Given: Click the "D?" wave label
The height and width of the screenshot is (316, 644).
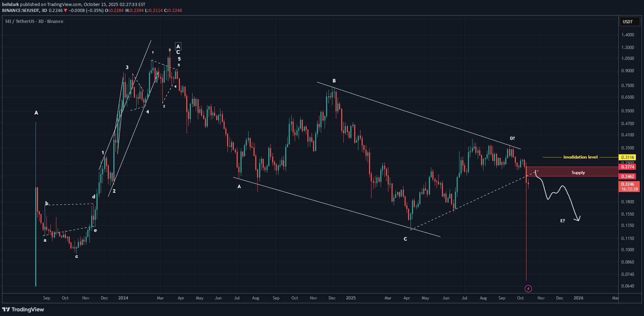Looking at the screenshot, I should 512,138.
